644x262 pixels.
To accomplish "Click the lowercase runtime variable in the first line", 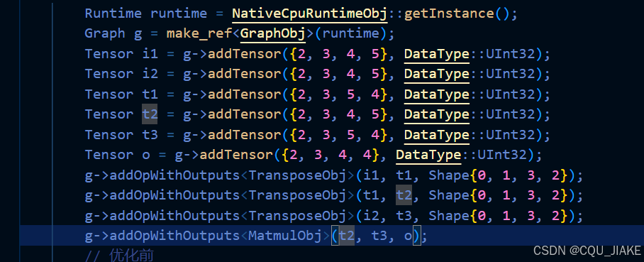I will pos(179,13).
